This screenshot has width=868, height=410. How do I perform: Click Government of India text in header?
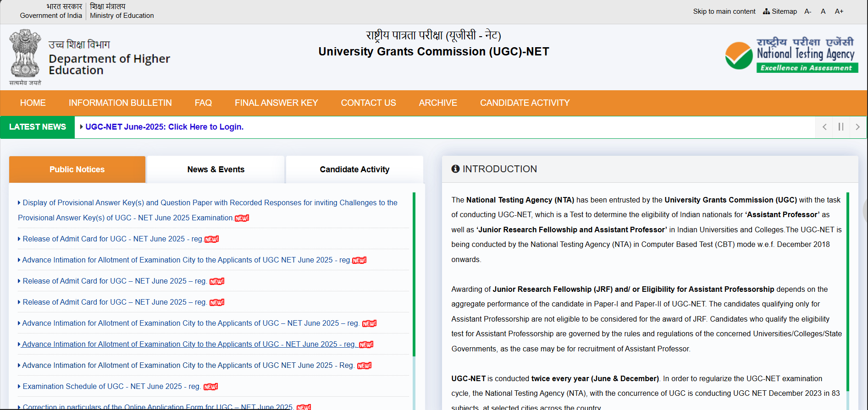click(51, 16)
